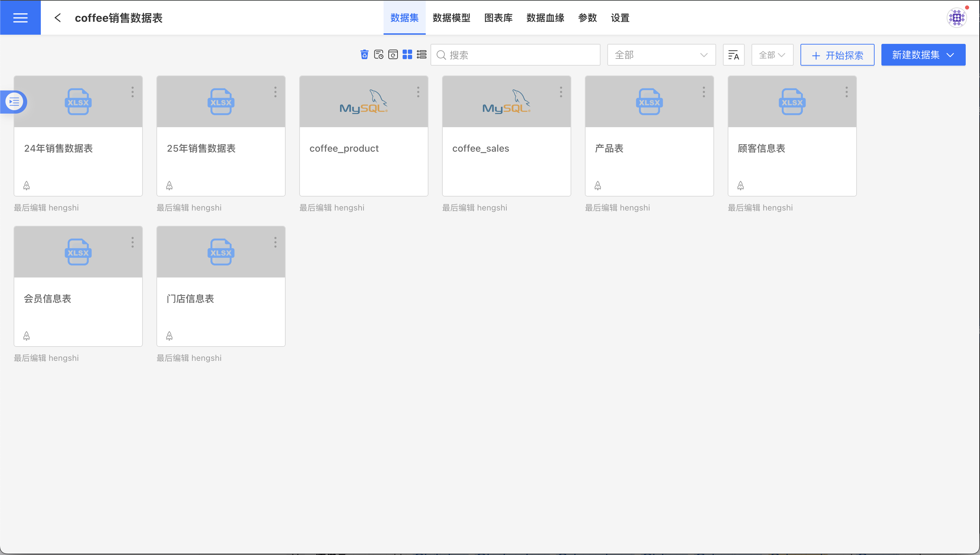
Task: Switch to grid card view
Action: point(407,54)
